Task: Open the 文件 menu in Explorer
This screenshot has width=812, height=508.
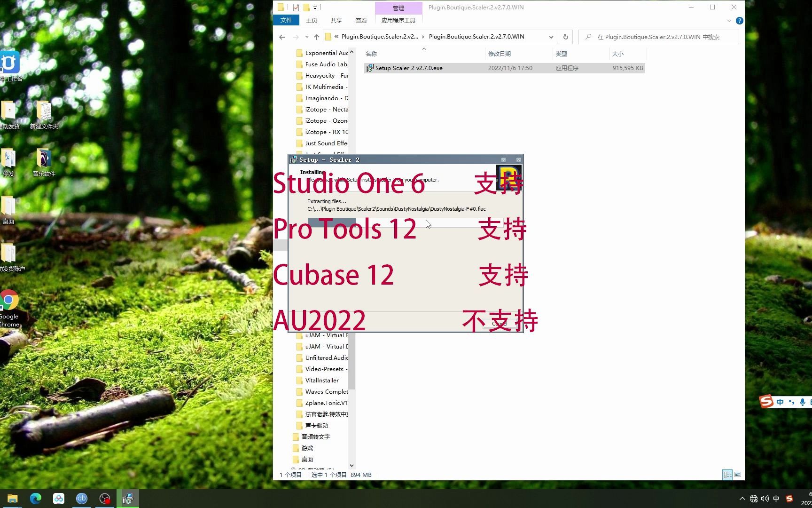Action: [x=286, y=20]
